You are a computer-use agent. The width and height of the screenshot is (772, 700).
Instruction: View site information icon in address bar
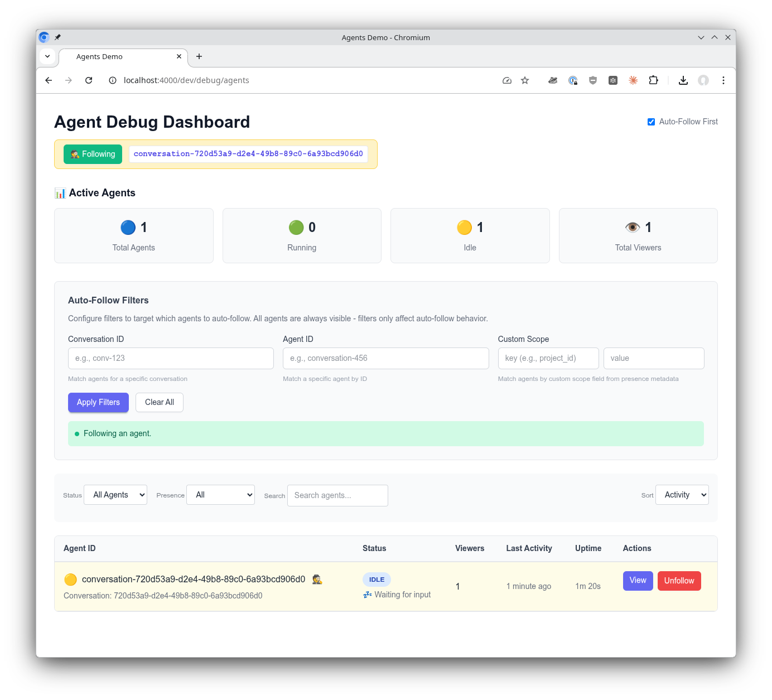[113, 80]
